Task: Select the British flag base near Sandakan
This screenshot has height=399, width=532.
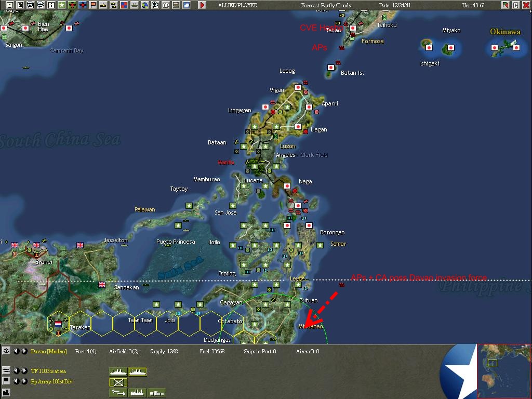Action: [102, 284]
